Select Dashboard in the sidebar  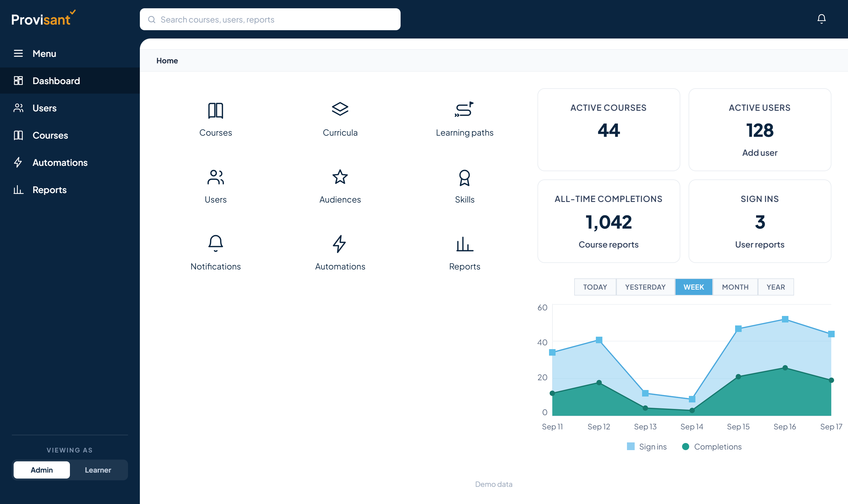[x=70, y=81]
